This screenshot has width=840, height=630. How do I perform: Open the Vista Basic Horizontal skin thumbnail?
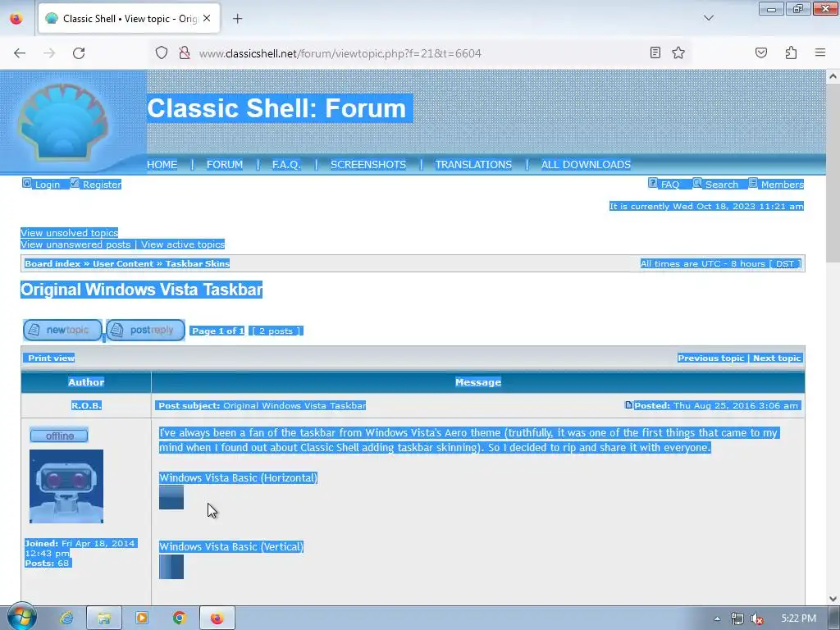point(171,497)
